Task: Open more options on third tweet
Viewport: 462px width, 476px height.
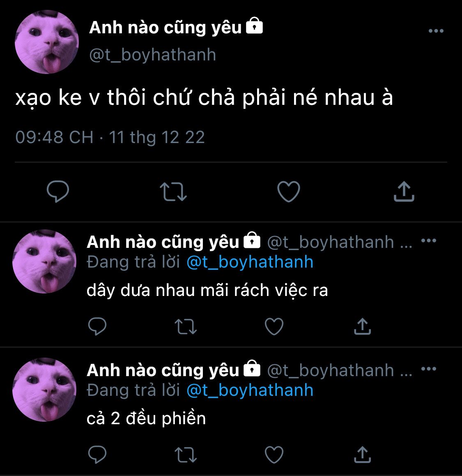Action: point(429,369)
